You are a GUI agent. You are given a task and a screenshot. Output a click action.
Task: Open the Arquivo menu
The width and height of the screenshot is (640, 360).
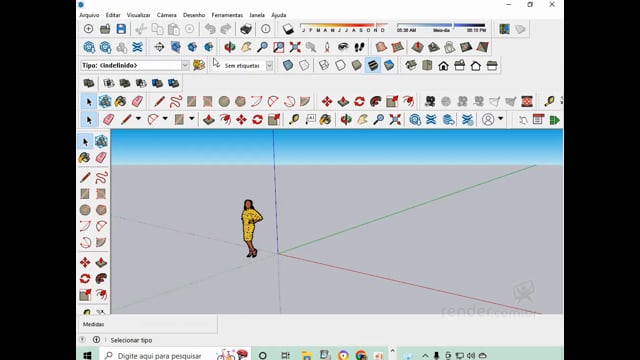(89, 15)
